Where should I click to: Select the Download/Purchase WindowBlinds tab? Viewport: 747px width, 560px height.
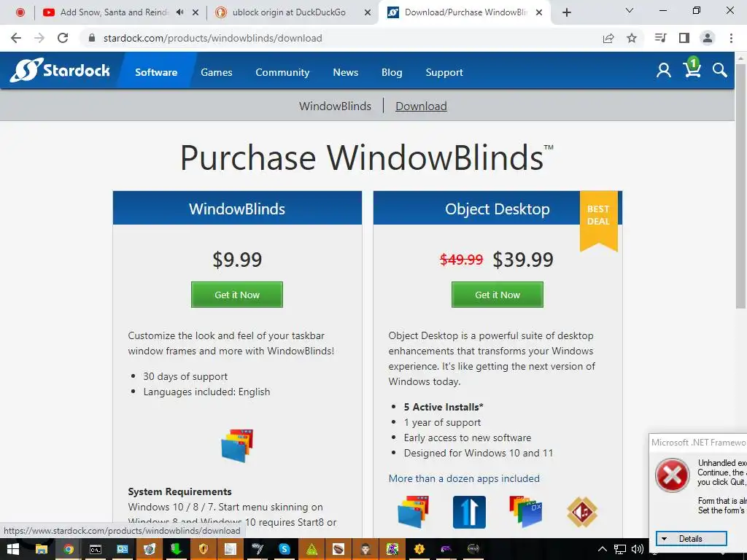465,12
